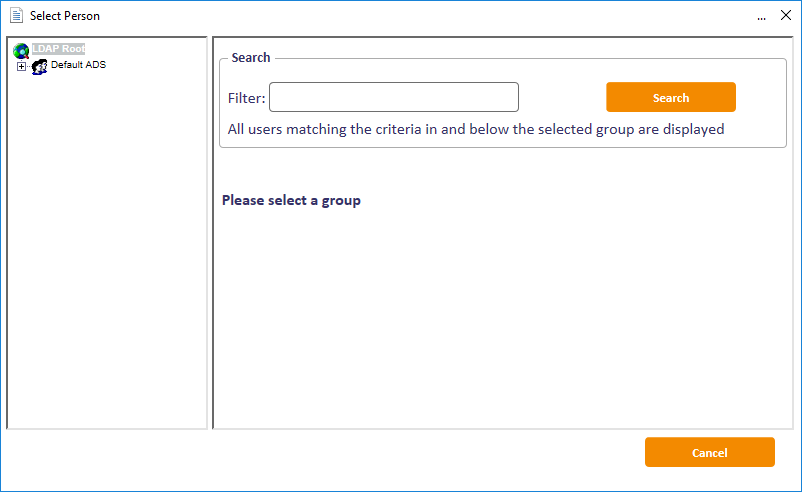
Task: Expand the Default ADS tree node
Action: click(x=22, y=67)
